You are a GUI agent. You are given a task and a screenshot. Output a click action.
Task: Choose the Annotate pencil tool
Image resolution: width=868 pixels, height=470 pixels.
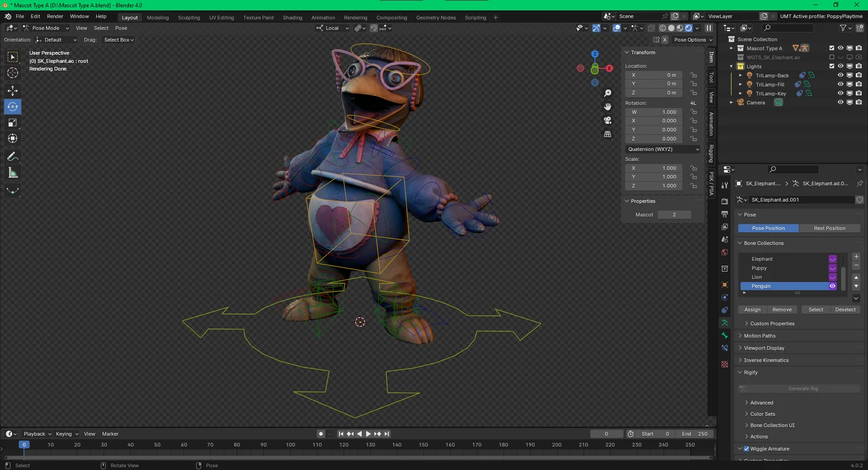[12, 156]
